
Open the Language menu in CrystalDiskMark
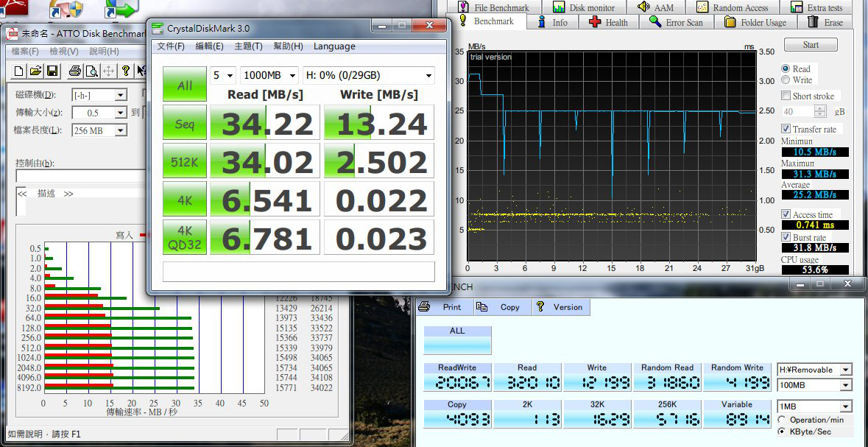(x=334, y=46)
